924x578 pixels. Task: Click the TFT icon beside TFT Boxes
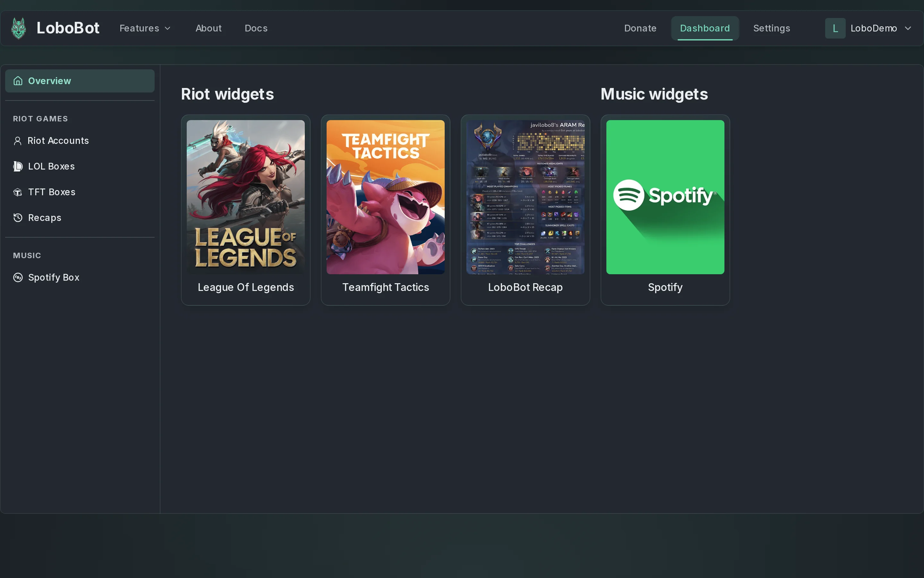(18, 192)
